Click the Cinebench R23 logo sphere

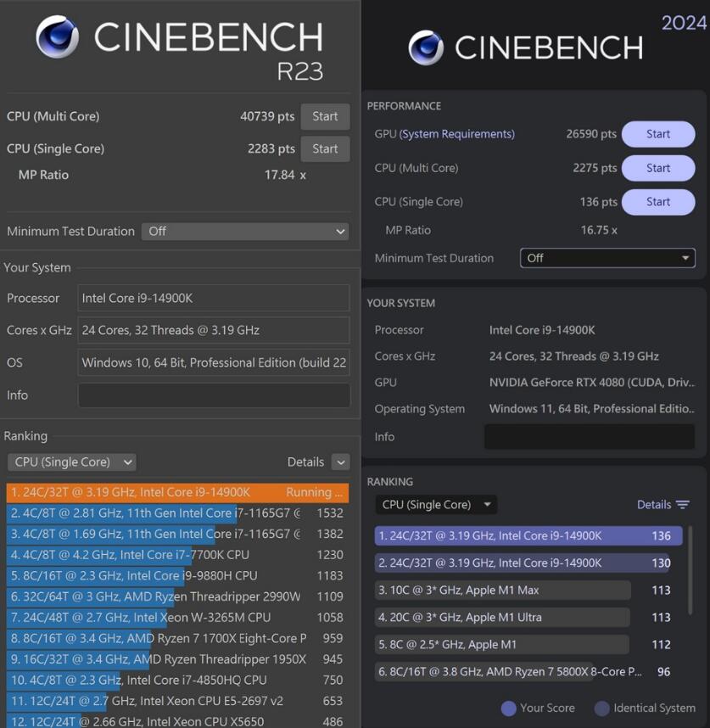(x=58, y=36)
